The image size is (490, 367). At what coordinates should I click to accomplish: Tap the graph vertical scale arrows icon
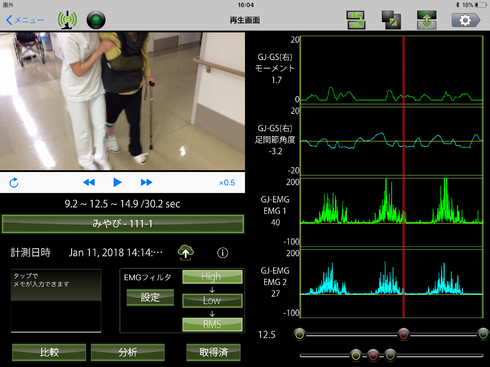pos(427,20)
